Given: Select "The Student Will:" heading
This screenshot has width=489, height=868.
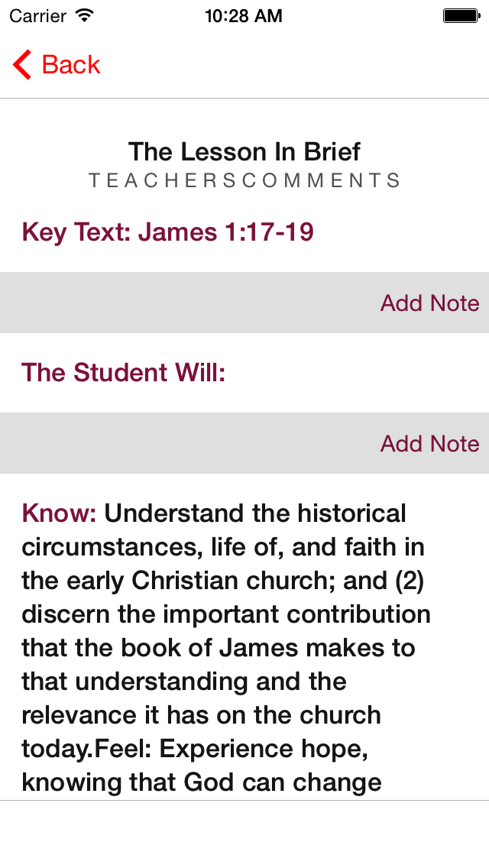Looking at the screenshot, I should point(124,372).
